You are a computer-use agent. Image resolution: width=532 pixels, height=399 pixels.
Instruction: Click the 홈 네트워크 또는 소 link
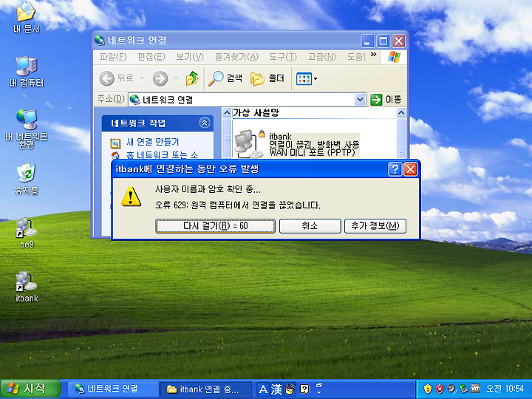point(162,155)
